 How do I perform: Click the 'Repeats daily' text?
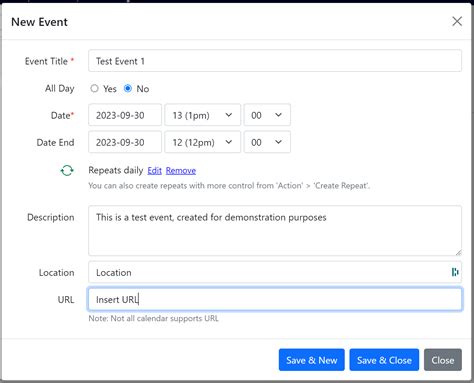(116, 170)
